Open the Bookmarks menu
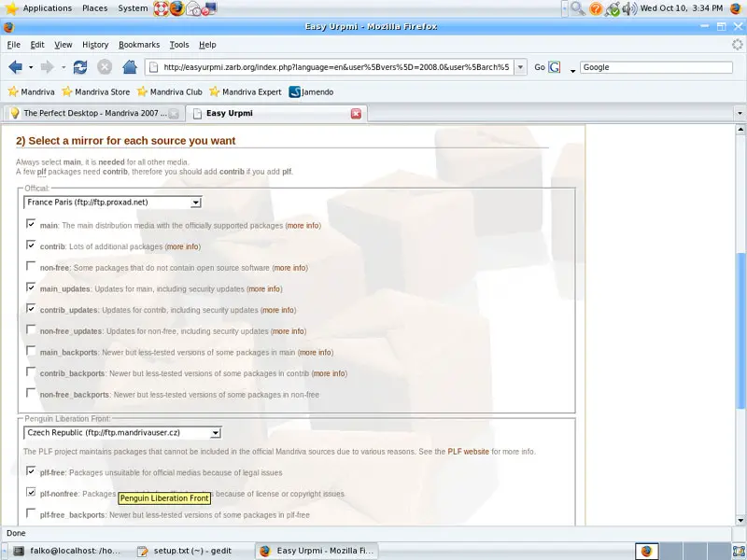Image resolution: width=747 pixels, height=560 pixels. coord(139,45)
